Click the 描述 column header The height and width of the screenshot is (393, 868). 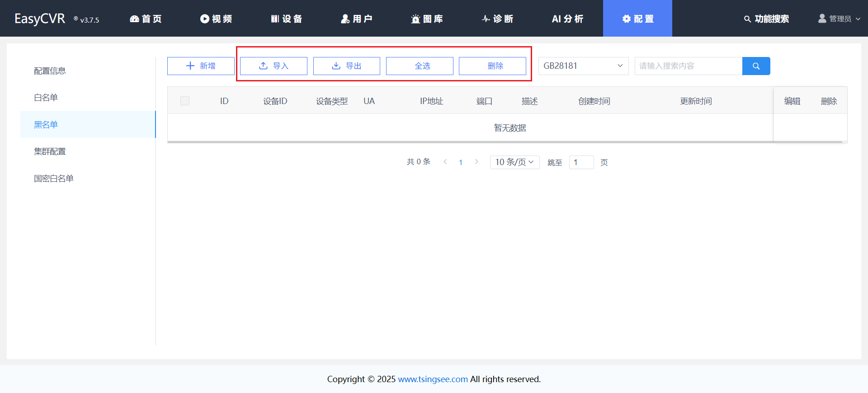529,101
